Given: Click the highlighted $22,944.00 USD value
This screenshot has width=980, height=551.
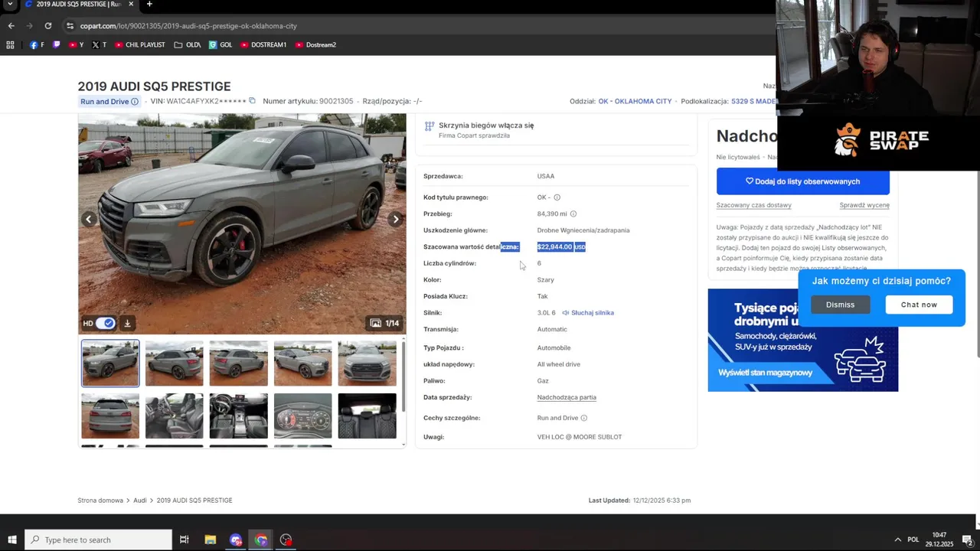Looking at the screenshot, I should tap(561, 247).
